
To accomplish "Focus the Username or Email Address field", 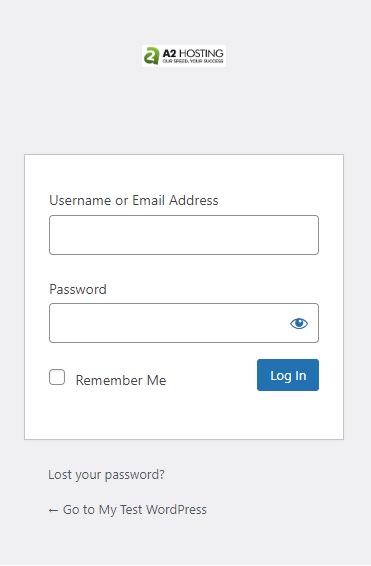I will [184, 235].
